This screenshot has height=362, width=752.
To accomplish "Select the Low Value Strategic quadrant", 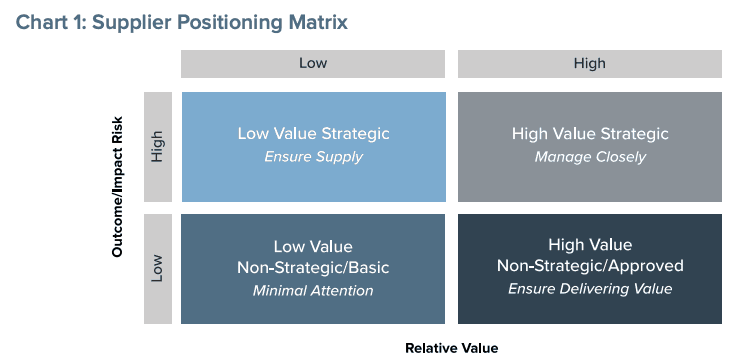I will (x=314, y=147).
